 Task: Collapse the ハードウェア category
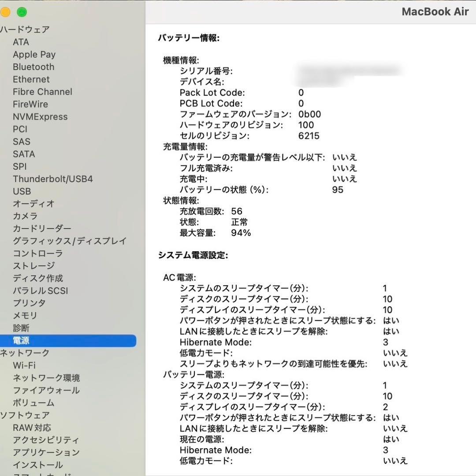(25, 29)
